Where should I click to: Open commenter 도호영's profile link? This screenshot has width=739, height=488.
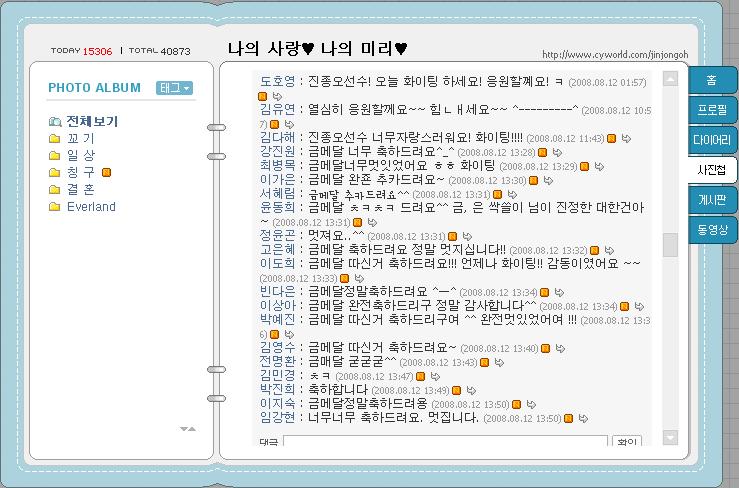pyautogui.click(x=277, y=81)
